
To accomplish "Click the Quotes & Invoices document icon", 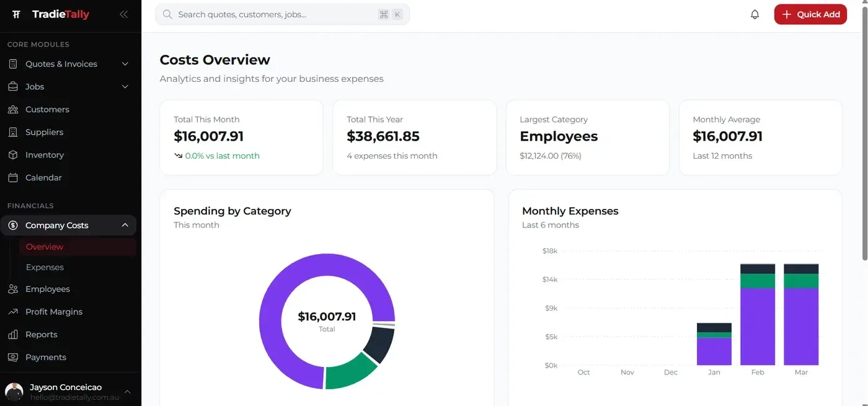I will coord(13,64).
